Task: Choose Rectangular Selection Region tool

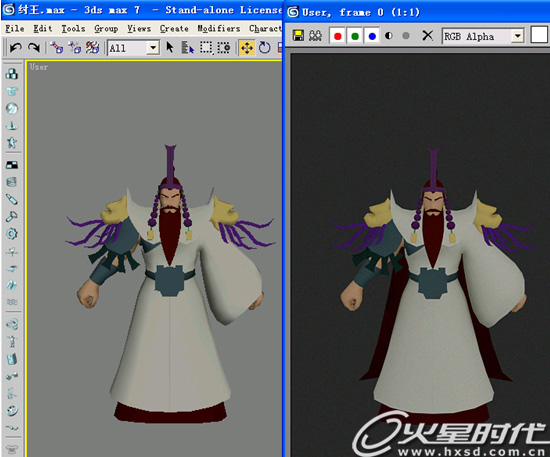Action: tap(206, 47)
